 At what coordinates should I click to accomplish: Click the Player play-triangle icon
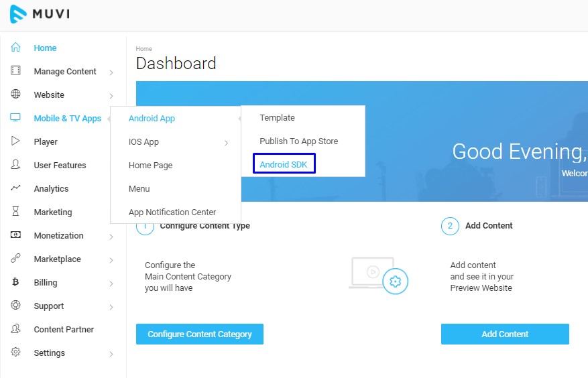pyautogui.click(x=15, y=141)
